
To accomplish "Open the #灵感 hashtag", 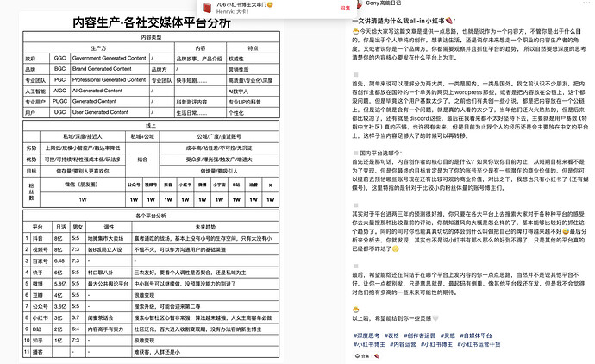I will coord(448,336).
